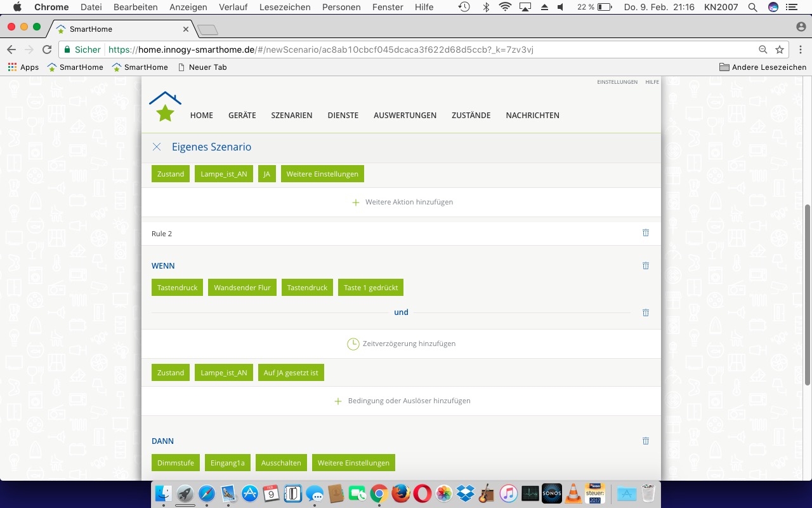Open the Szenarien navigation tab
Screen dimensions: 812x508
tap(291, 116)
